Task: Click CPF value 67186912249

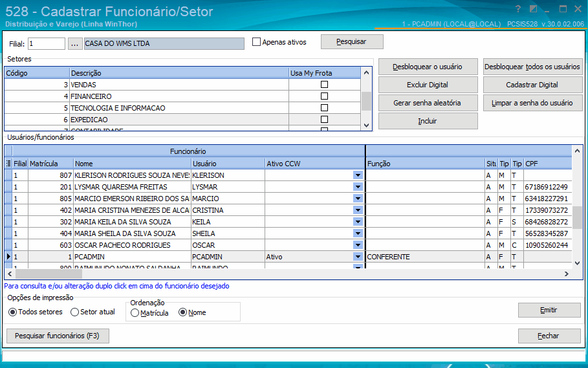Action: (x=547, y=187)
